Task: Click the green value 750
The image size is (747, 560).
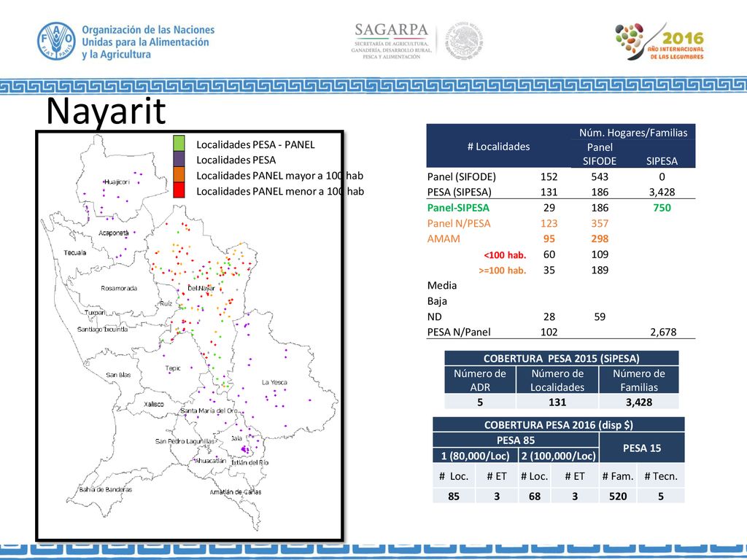Action: point(662,208)
